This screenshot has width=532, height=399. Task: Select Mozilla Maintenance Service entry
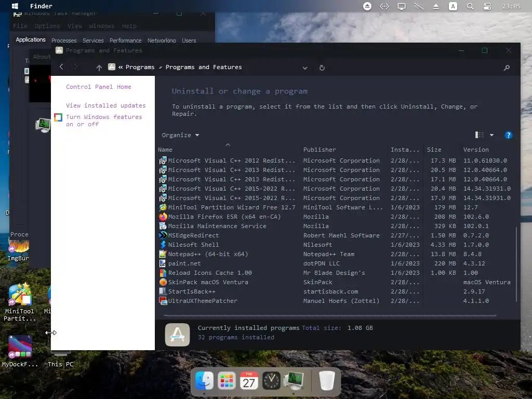click(336, 226)
